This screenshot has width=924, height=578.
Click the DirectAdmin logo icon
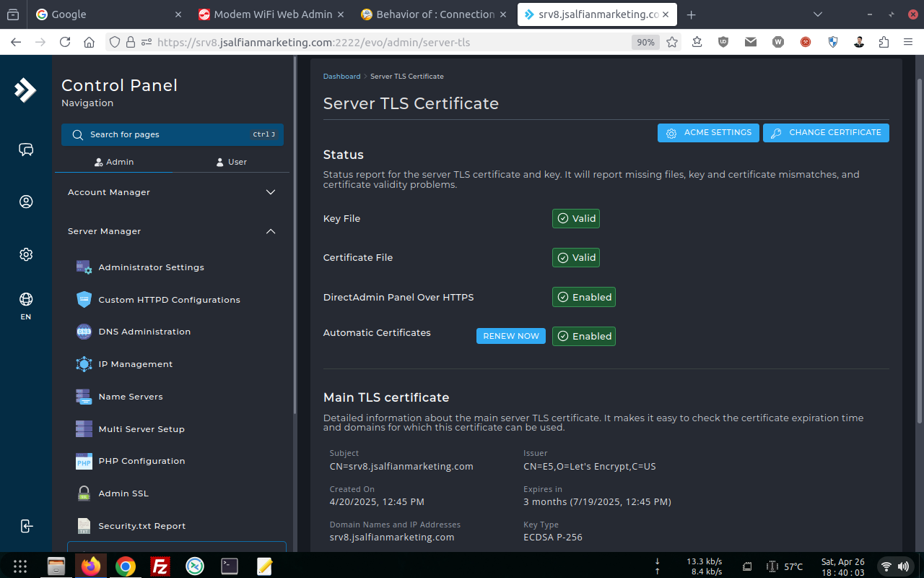(x=25, y=90)
